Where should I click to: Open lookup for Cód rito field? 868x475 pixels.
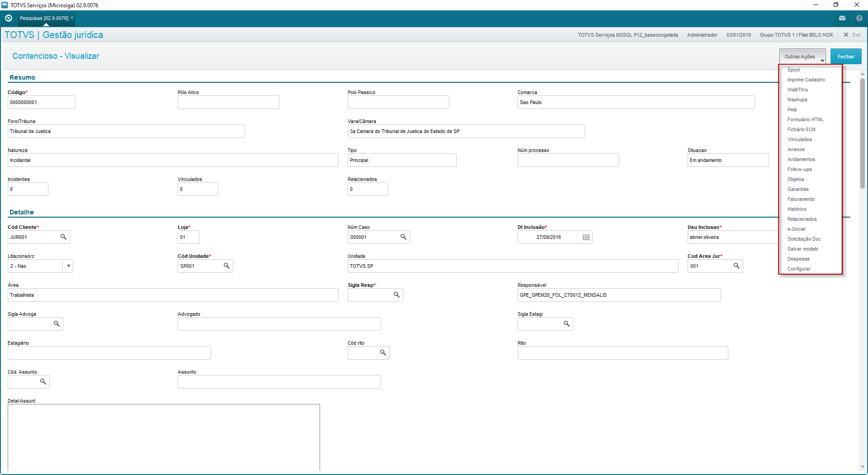[383, 353]
